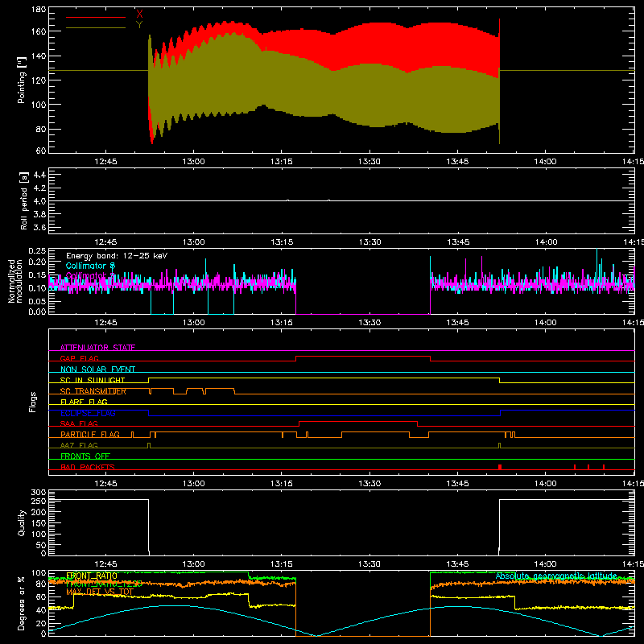The height and width of the screenshot is (644, 644).
Task: Click the 300 tick on Quality axis
Action: (39, 493)
